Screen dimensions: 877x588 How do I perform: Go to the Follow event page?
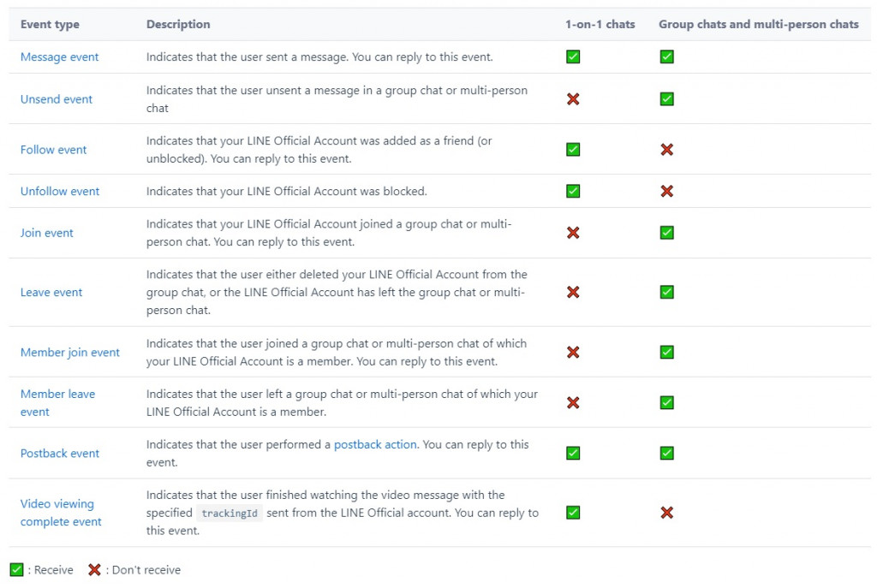coord(54,150)
